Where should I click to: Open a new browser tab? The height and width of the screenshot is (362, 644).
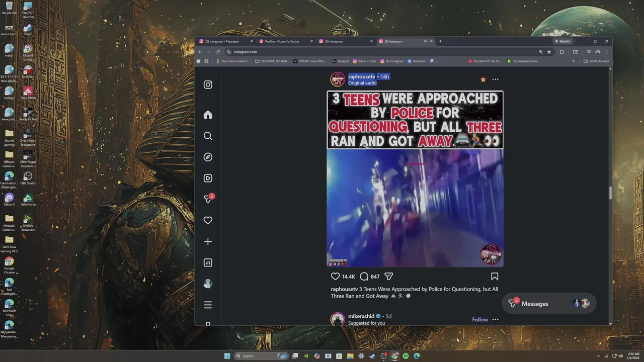(440, 41)
